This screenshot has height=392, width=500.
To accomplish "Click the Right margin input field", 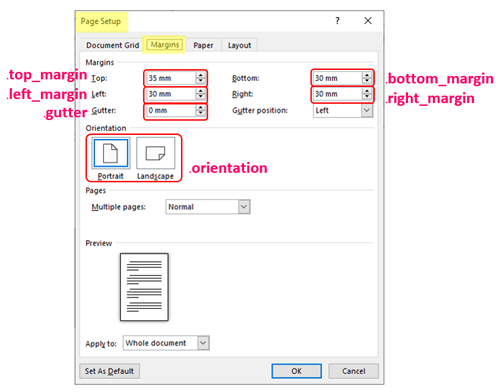I will [338, 94].
